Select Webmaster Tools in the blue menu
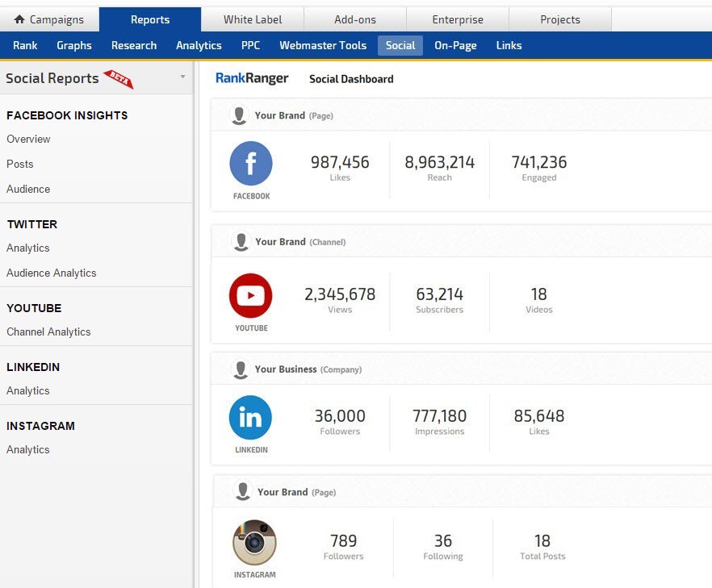The width and height of the screenshot is (712, 588). pos(323,45)
